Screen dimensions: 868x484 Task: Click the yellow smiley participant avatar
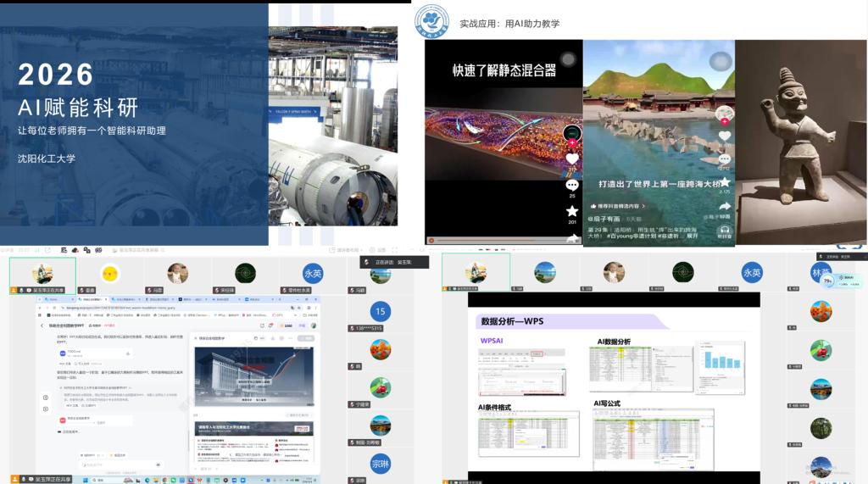(x=109, y=273)
